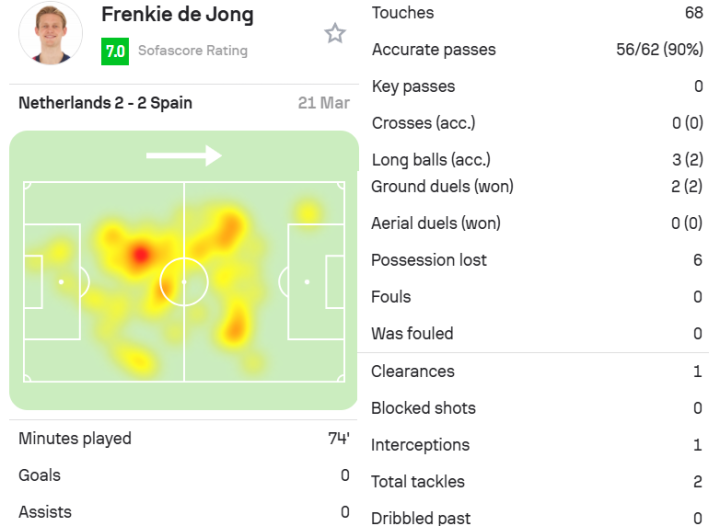Open the Netherlands 2 - 2 Spain match
The image size is (720, 526).
[106, 103]
